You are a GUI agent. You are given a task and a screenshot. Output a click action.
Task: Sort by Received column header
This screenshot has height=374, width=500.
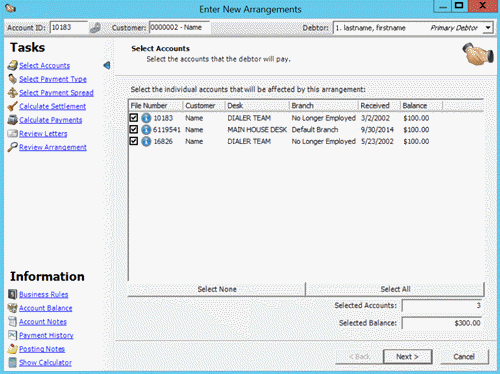tap(379, 106)
